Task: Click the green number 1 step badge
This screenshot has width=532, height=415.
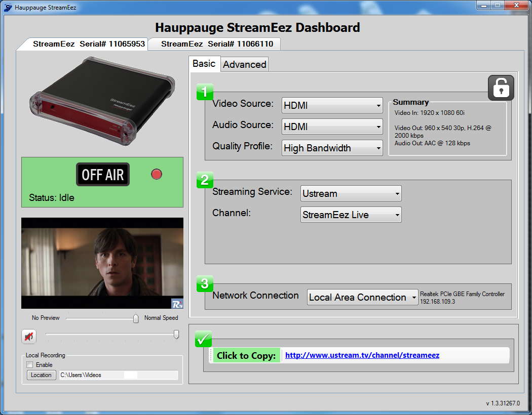Action: tap(204, 92)
